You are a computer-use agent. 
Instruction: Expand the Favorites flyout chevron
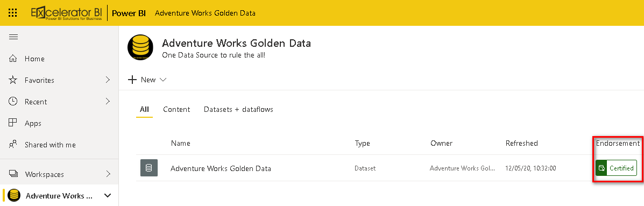[108, 80]
